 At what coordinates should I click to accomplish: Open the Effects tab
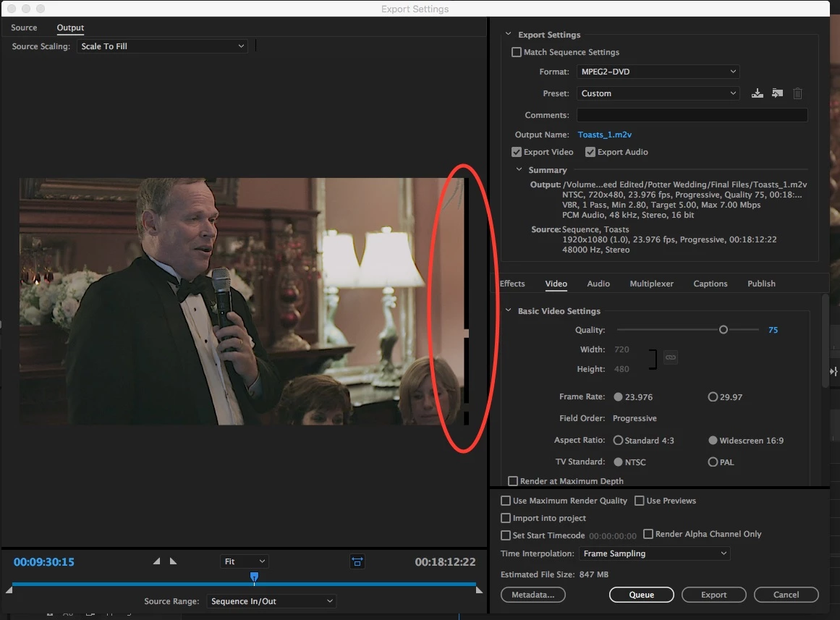click(x=512, y=284)
